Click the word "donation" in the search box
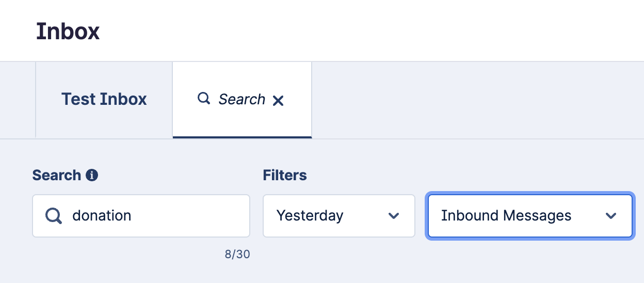 point(102,215)
